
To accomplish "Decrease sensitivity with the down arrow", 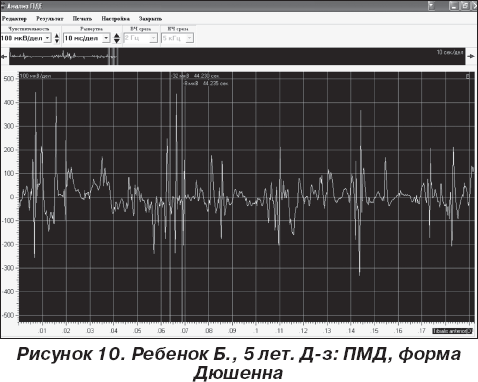I will pyautogui.click(x=57, y=41).
